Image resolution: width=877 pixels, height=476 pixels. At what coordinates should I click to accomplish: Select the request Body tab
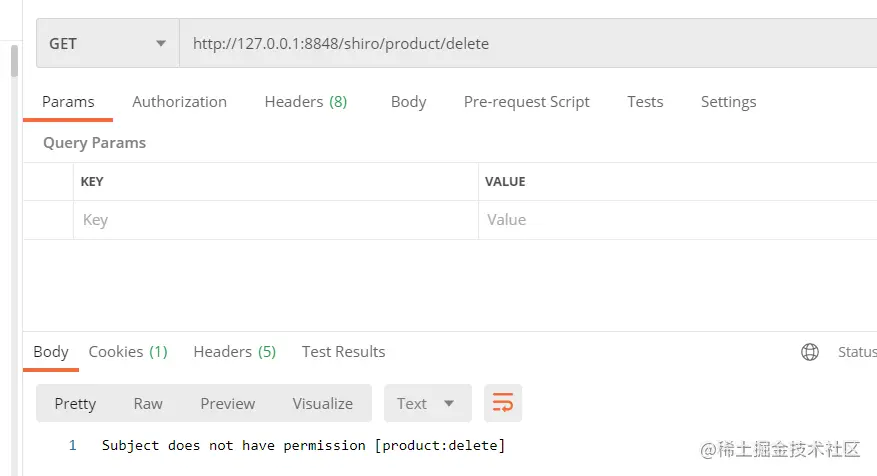408,102
